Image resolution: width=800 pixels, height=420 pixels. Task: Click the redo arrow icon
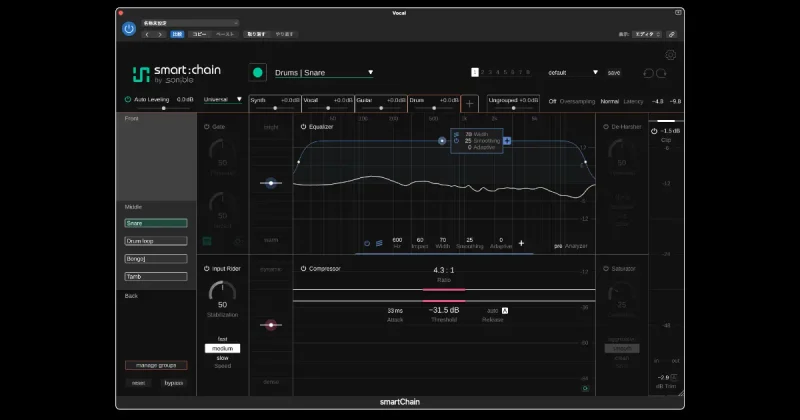(661, 73)
